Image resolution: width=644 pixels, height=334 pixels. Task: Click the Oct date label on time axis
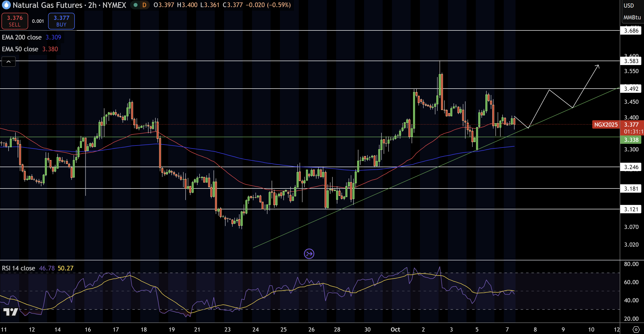click(x=395, y=330)
